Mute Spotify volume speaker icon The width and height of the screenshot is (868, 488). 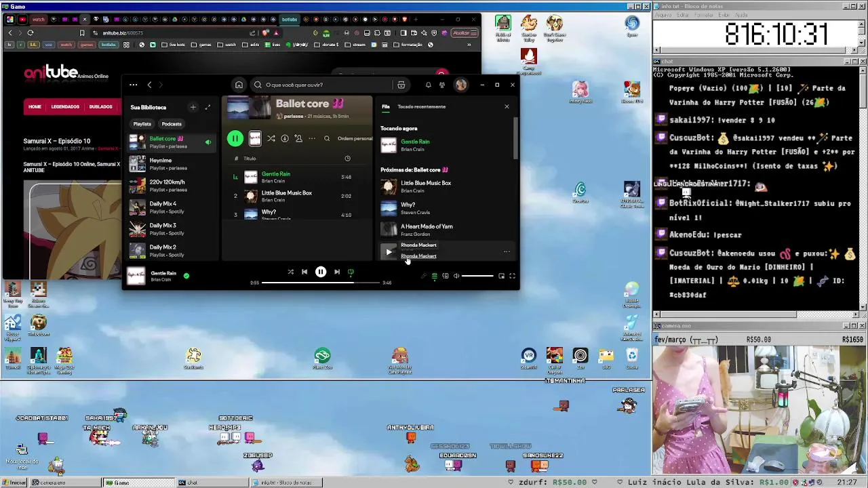[x=456, y=276]
